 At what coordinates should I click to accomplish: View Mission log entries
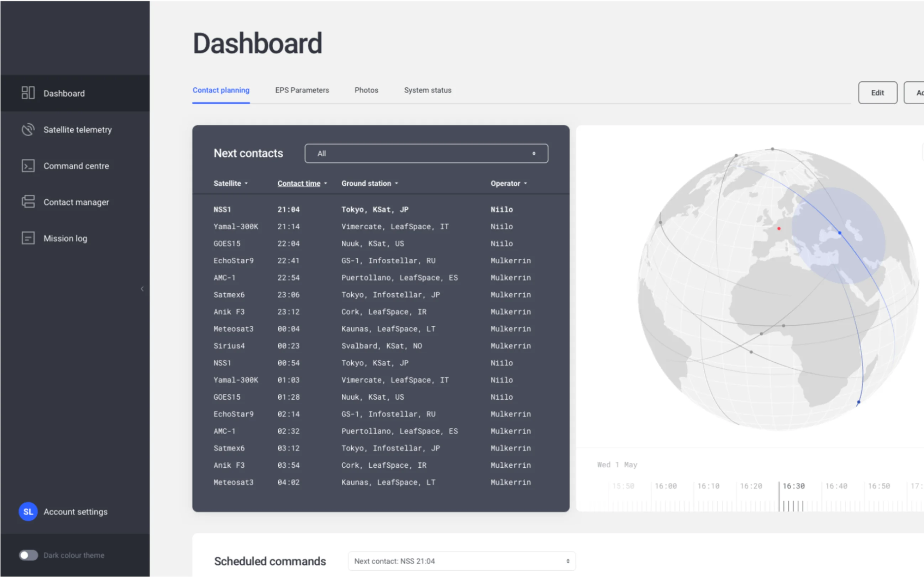click(64, 238)
